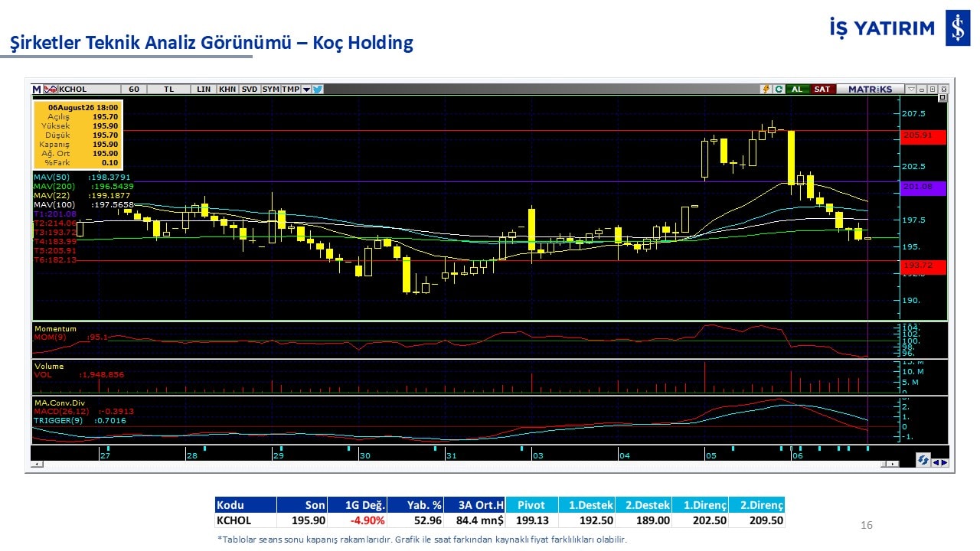Viewport: 980px width, 551px height.
Task: Click the Kodu column header
Action: coord(245,505)
